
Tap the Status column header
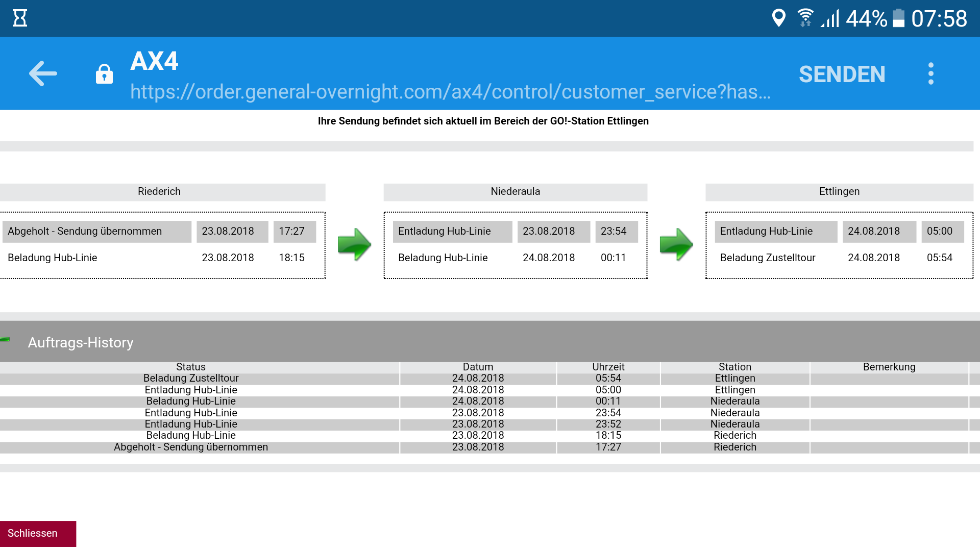pos(191,367)
